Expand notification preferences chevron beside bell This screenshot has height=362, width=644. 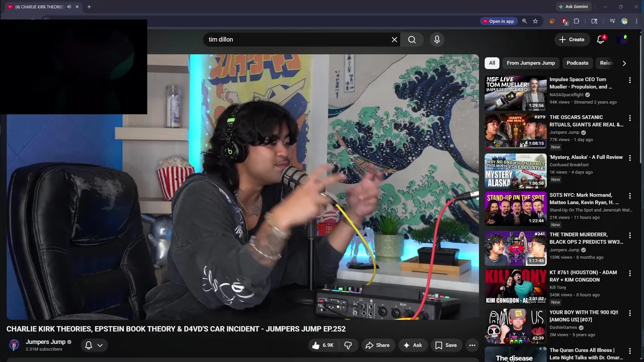click(100, 345)
